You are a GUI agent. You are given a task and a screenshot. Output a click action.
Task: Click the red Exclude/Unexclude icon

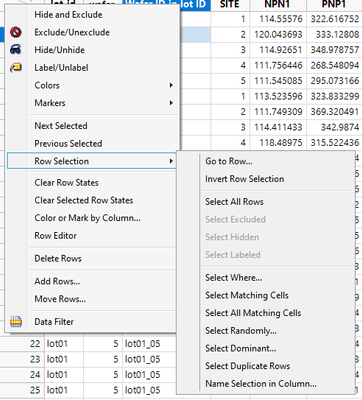click(16, 32)
